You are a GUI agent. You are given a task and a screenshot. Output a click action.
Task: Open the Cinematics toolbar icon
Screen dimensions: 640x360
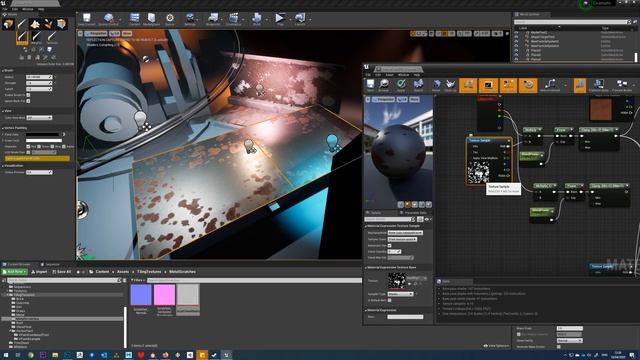pos(233,19)
